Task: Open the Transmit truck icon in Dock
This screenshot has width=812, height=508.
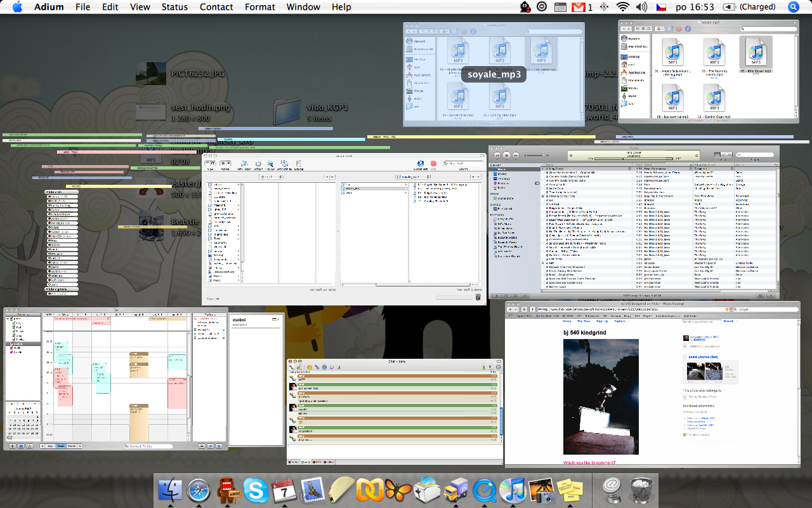Action: click(455, 490)
